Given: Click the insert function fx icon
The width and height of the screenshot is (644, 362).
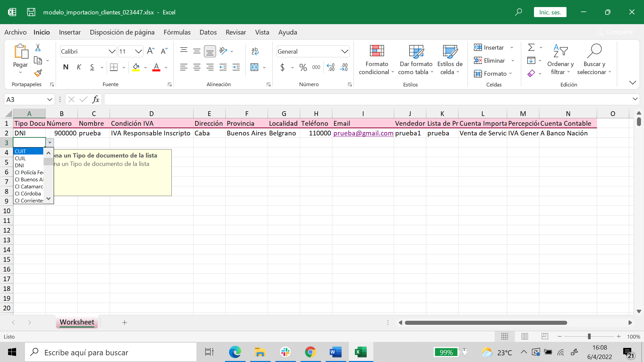Looking at the screenshot, I should point(96,99).
